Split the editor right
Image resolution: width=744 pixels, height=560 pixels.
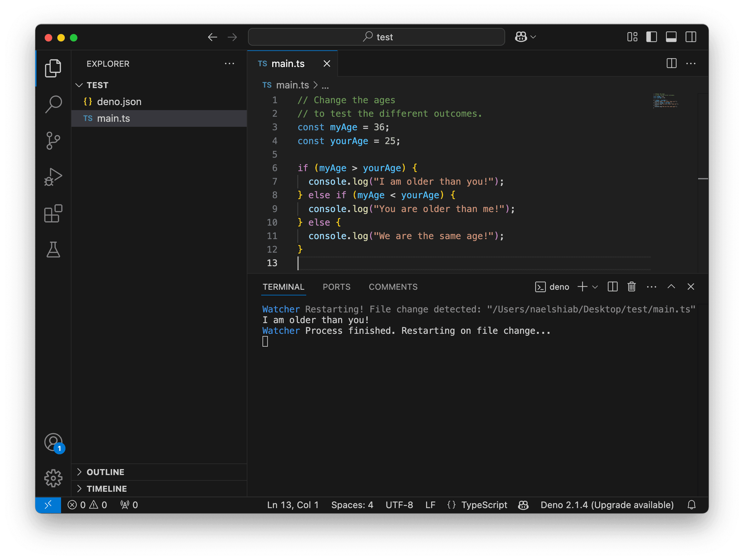(x=671, y=63)
